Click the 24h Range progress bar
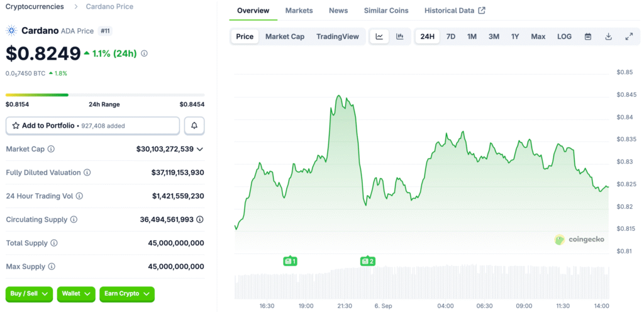644x312 pixels. (105, 95)
